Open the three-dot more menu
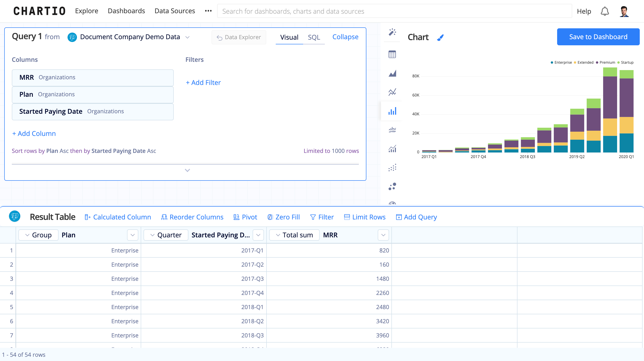The width and height of the screenshot is (644, 361). [x=208, y=11]
